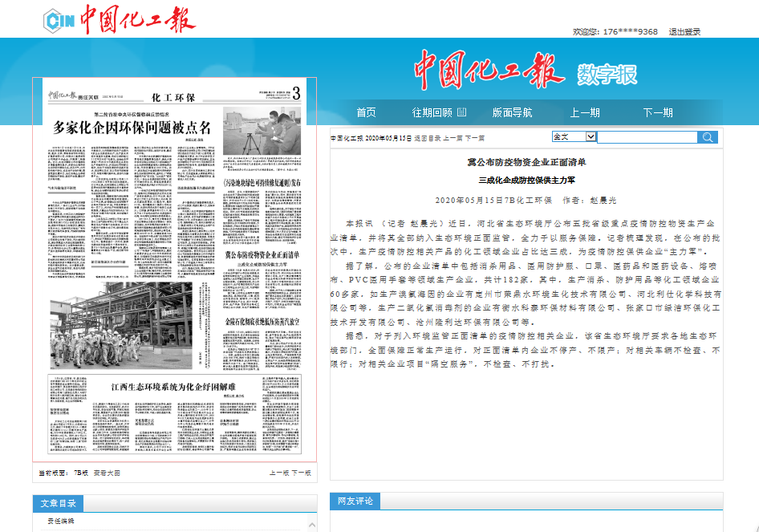Navigate to 上一期 issue
The height and width of the screenshot is (532, 759).
click(585, 112)
